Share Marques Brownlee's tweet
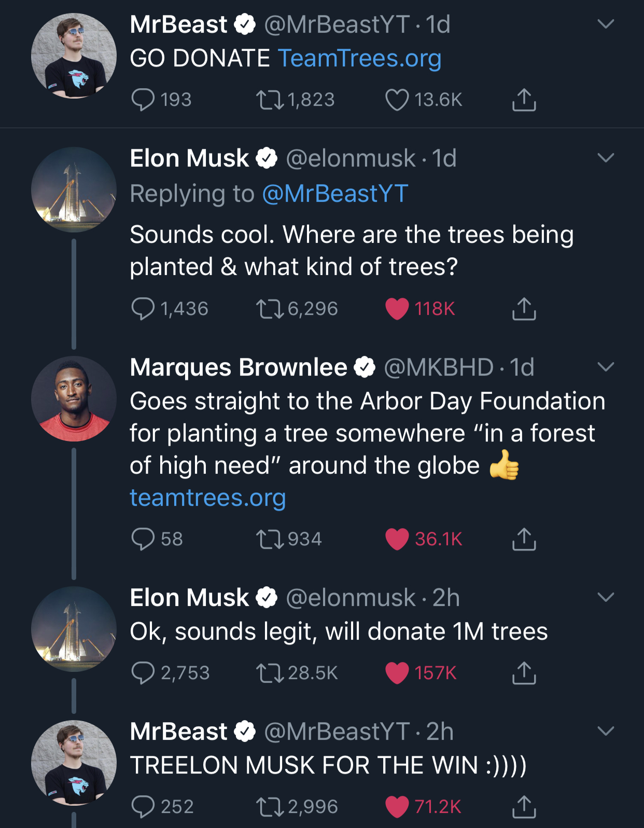This screenshot has height=828, width=644. [524, 540]
